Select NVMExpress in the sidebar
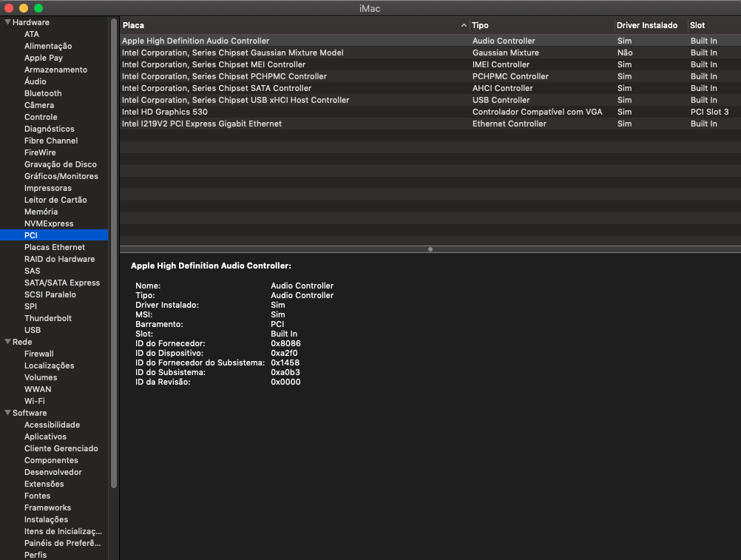This screenshot has height=560, width=741. 49,223
